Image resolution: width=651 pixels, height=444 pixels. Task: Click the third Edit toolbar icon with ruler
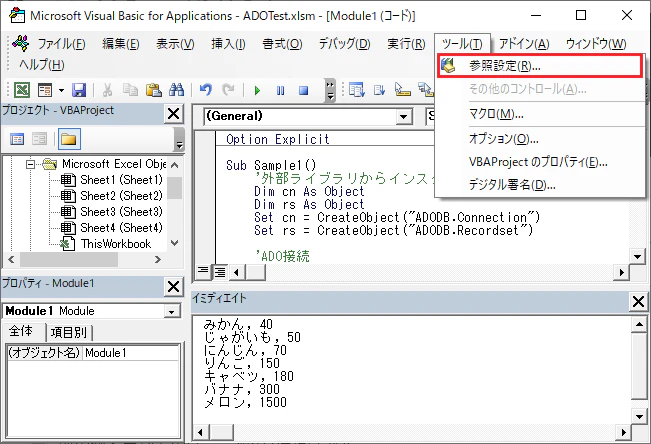pyautogui.click(x=402, y=90)
